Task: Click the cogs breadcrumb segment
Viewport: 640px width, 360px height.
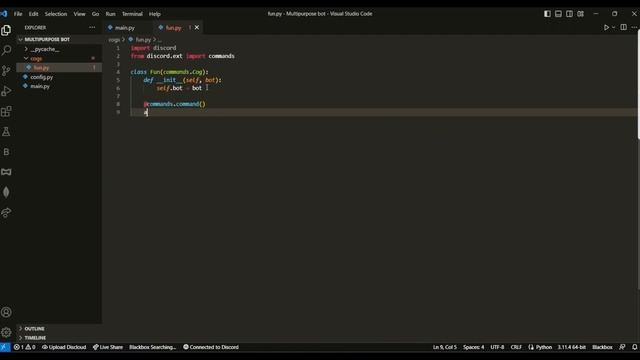Action: coord(114,40)
